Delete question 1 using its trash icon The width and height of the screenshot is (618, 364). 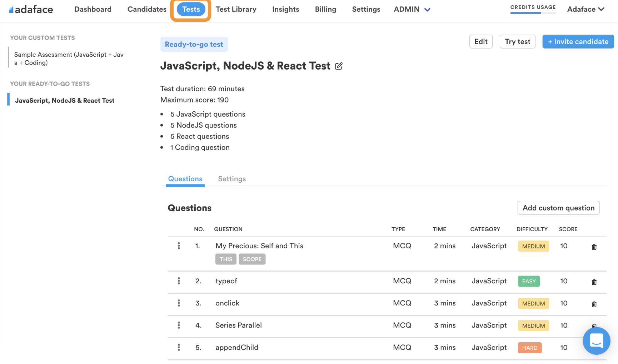pyautogui.click(x=594, y=247)
